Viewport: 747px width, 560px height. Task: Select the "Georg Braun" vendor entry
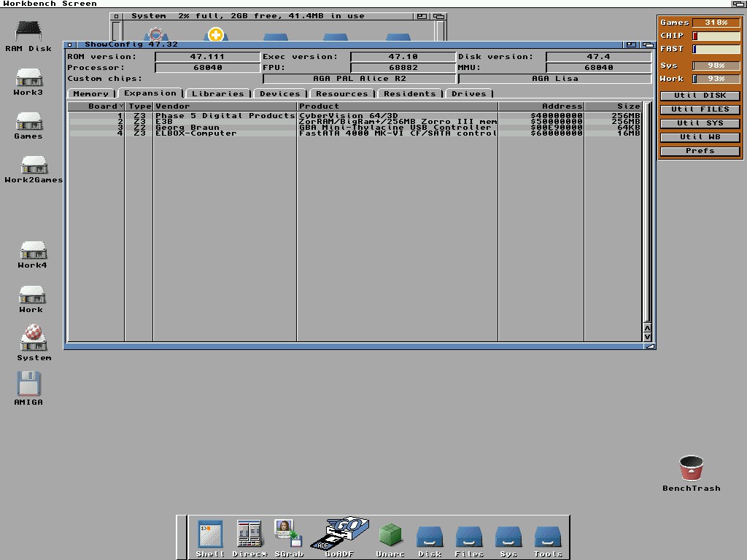click(187, 128)
